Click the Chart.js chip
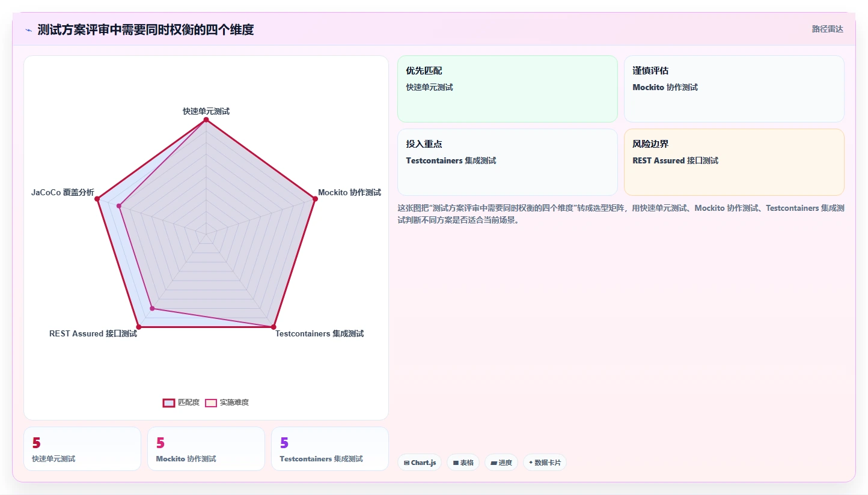868x495 pixels. [x=420, y=463]
